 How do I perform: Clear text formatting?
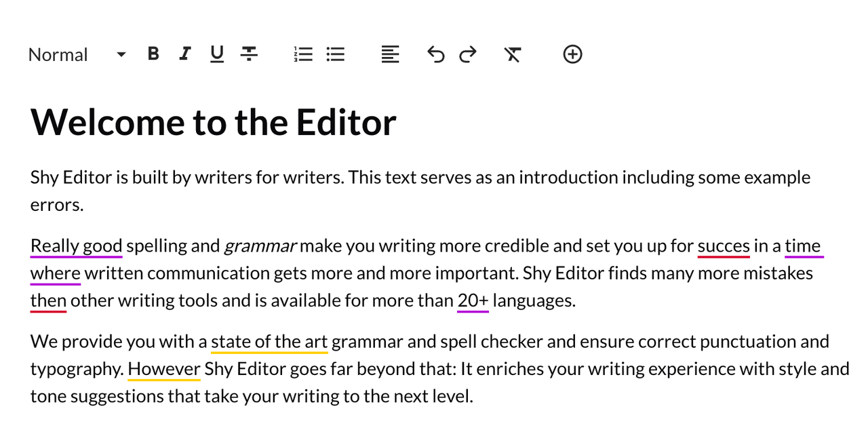coord(513,54)
